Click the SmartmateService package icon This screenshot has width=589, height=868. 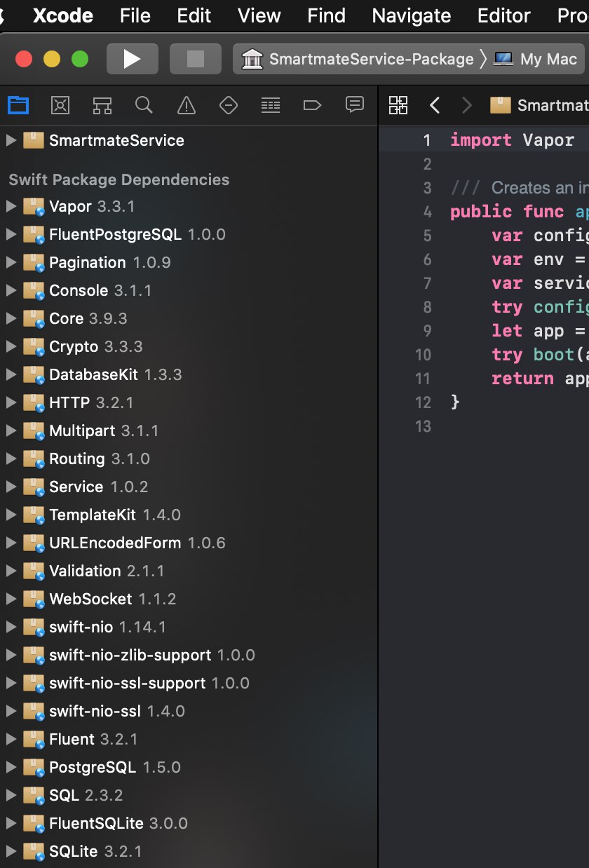[34, 140]
